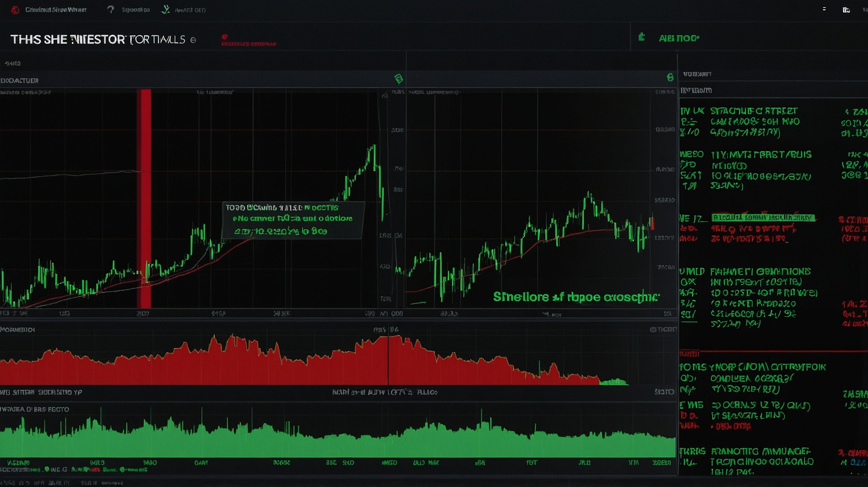
Task: Click the green AIB TIOO label
Action: pos(679,38)
